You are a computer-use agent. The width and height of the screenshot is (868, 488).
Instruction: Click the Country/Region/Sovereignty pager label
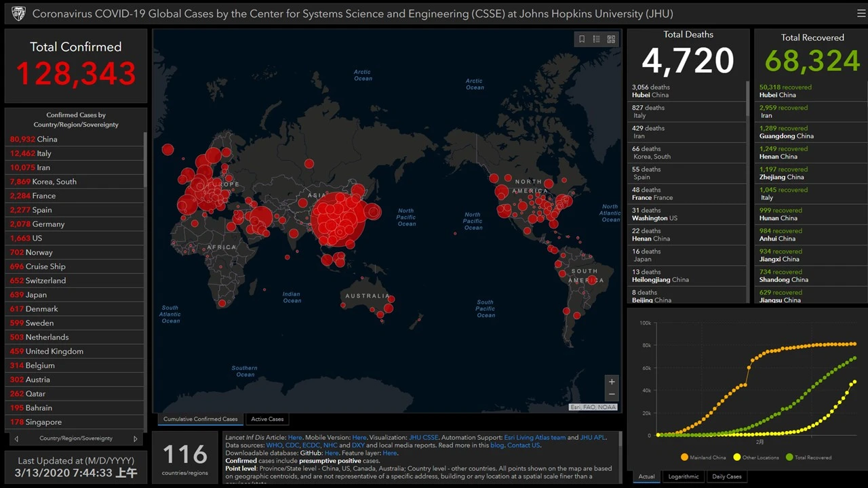click(76, 439)
